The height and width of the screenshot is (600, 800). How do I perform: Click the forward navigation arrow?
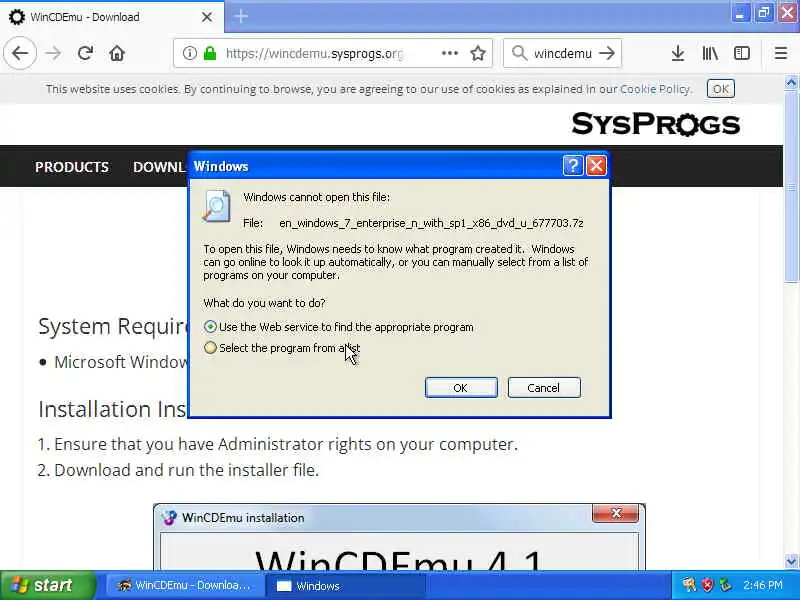[53, 53]
